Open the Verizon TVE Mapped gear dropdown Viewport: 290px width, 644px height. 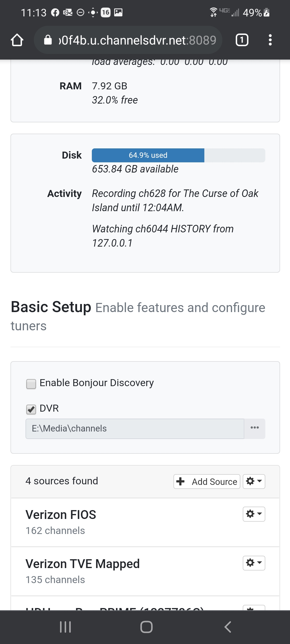click(254, 563)
